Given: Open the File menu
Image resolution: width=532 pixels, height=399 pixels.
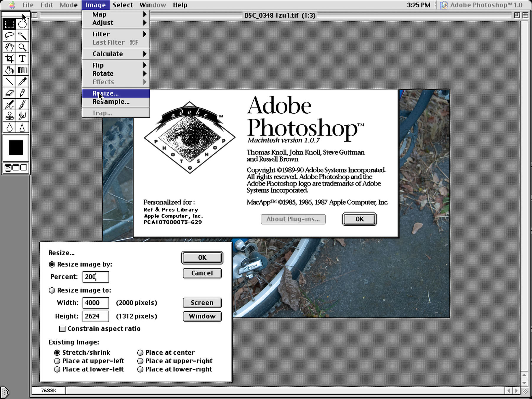Looking at the screenshot, I should [x=28, y=5].
